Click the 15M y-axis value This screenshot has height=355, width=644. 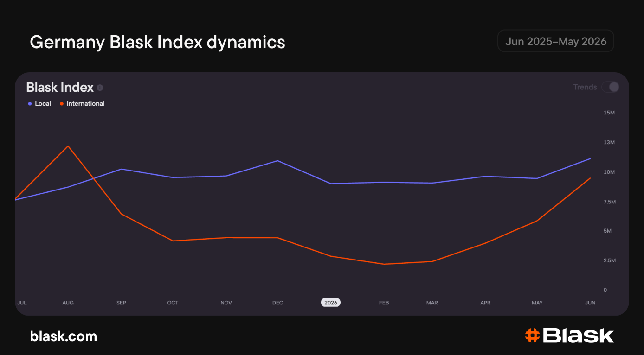coord(609,113)
